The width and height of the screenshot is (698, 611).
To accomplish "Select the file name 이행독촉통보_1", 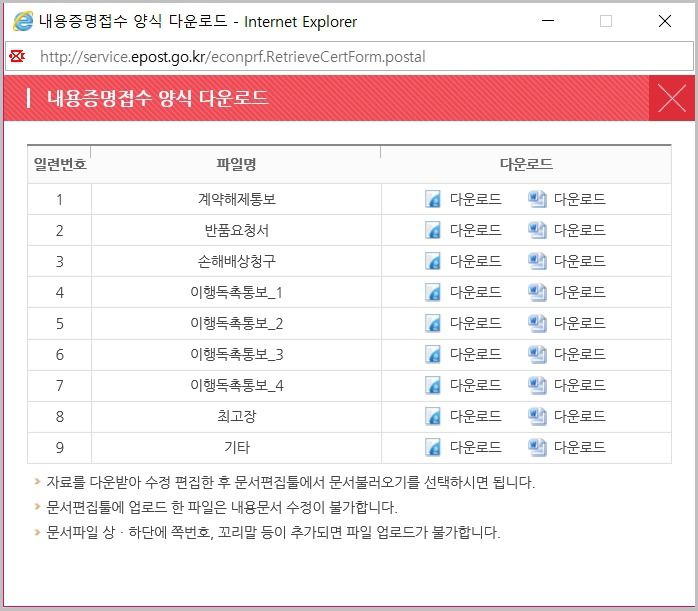I will point(236,292).
